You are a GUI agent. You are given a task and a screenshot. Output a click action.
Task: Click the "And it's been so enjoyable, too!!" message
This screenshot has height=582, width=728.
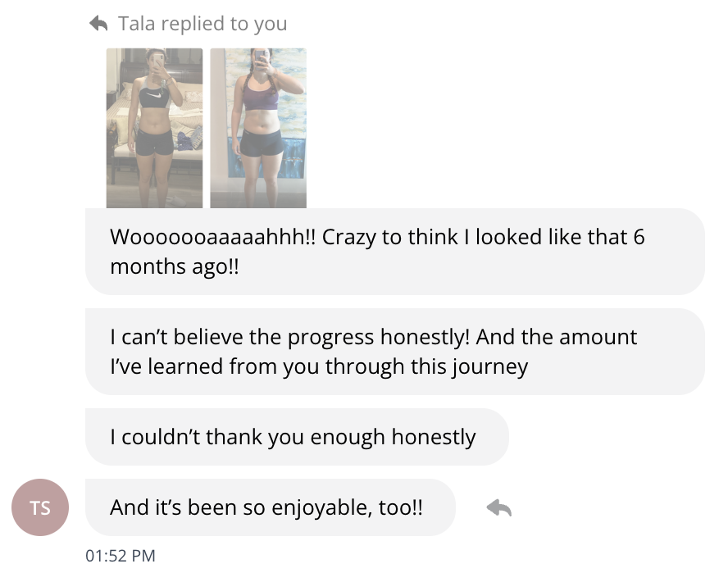(269, 507)
